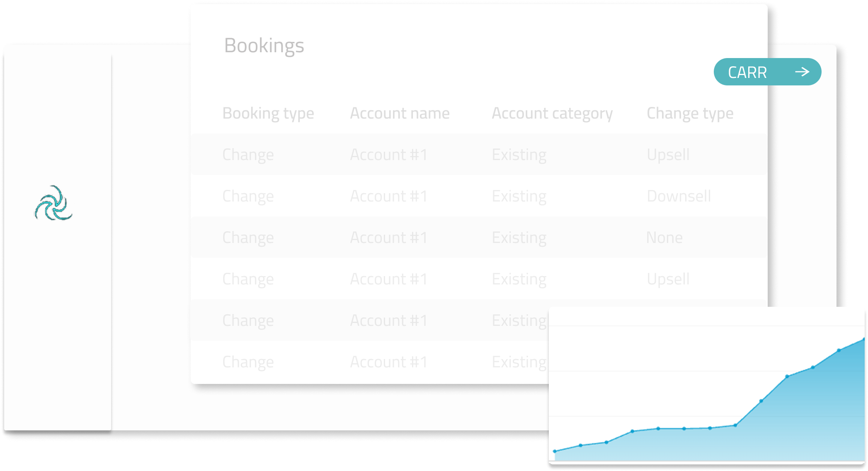
Task: Click the teal spiral logo in the sidebar
Action: tap(53, 203)
